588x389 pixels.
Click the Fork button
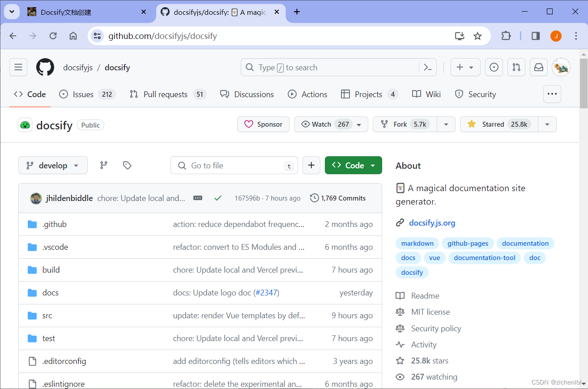(x=405, y=124)
